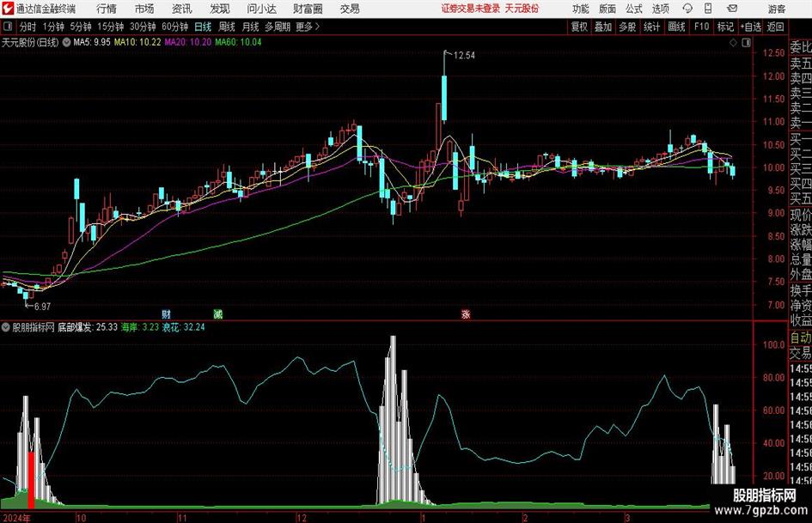Click the 标记 mark button
812x523 pixels.
(725, 27)
